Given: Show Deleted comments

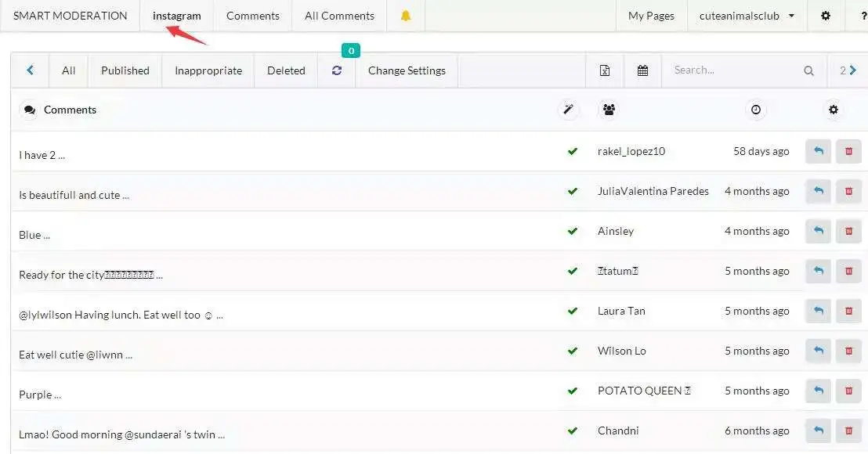Looking at the screenshot, I should tap(286, 70).
